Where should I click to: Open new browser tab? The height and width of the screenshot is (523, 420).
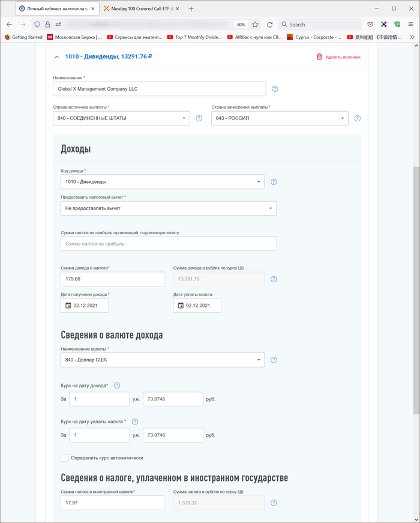[x=191, y=9]
